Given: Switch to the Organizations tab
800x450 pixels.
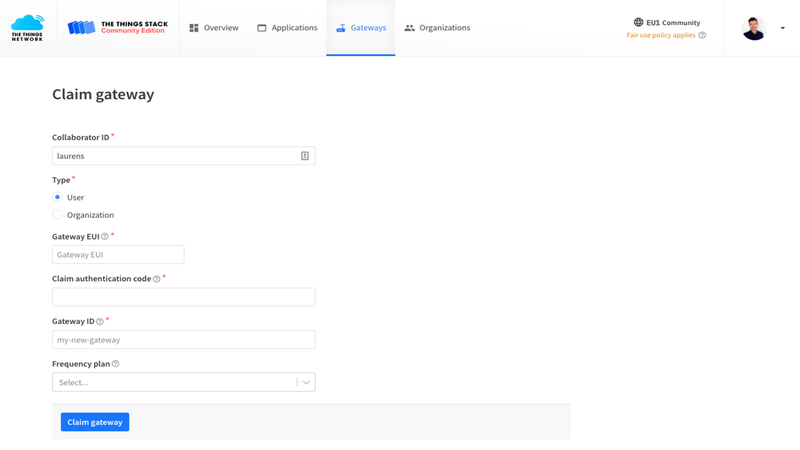Looking at the screenshot, I should click(x=437, y=28).
